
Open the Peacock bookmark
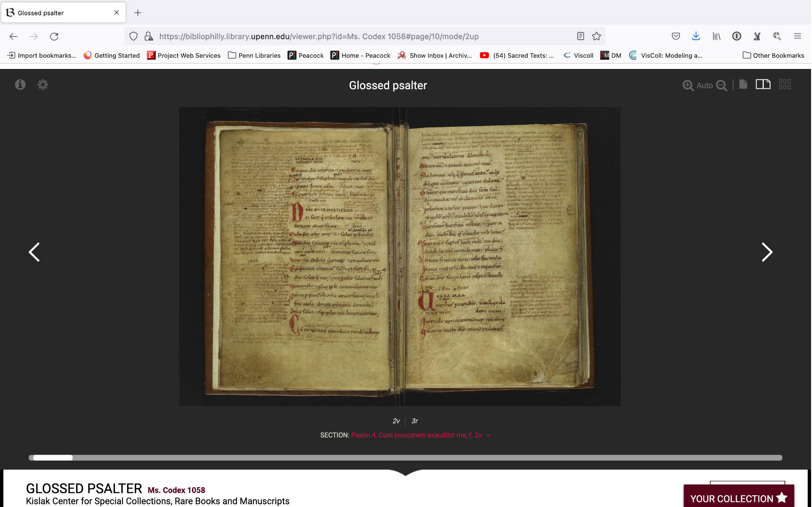tap(306, 55)
